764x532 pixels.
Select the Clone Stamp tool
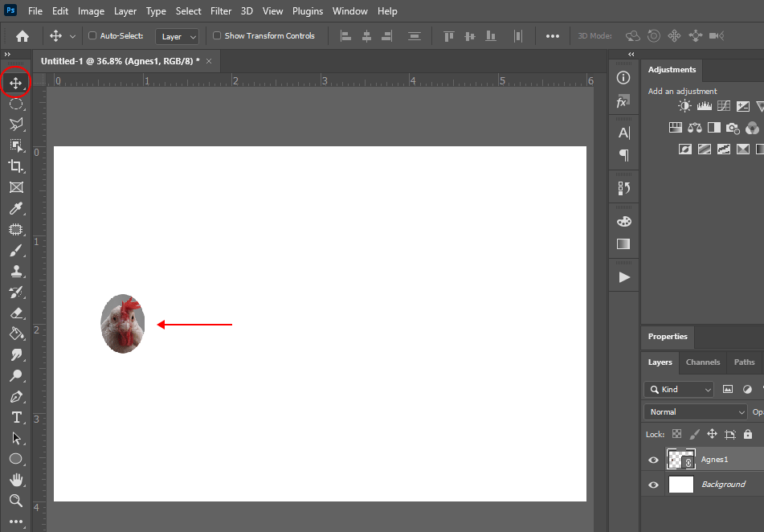(16, 271)
